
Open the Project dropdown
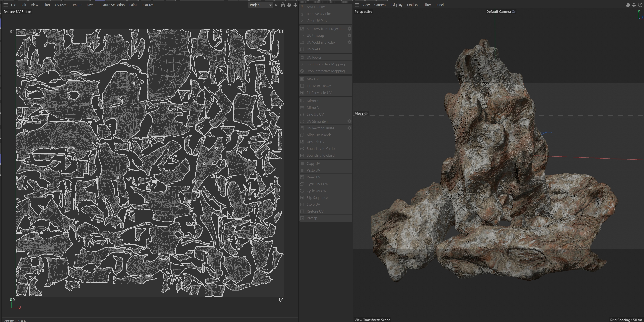tap(260, 5)
